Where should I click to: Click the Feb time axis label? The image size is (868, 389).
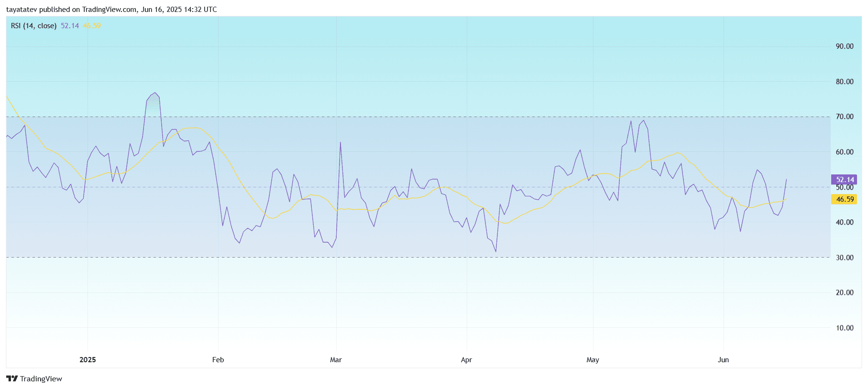tap(218, 360)
